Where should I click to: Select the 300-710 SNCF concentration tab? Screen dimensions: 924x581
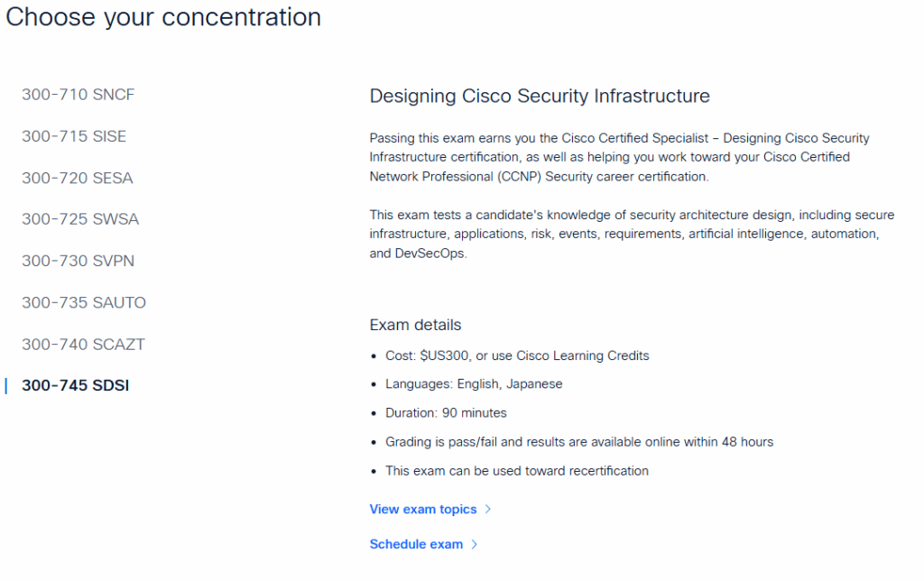(x=79, y=95)
